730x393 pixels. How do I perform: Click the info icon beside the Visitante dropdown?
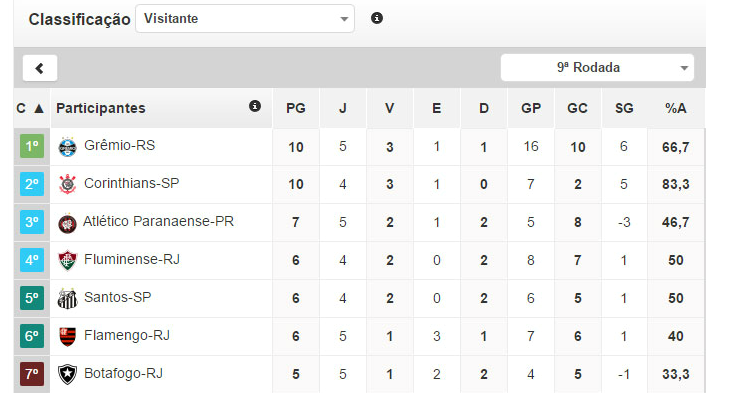(377, 18)
